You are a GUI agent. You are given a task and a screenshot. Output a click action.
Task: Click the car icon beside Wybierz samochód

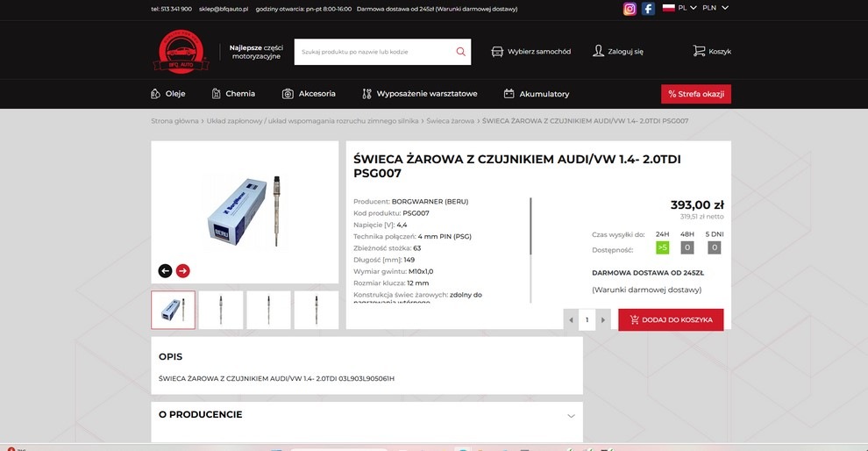click(x=497, y=52)
